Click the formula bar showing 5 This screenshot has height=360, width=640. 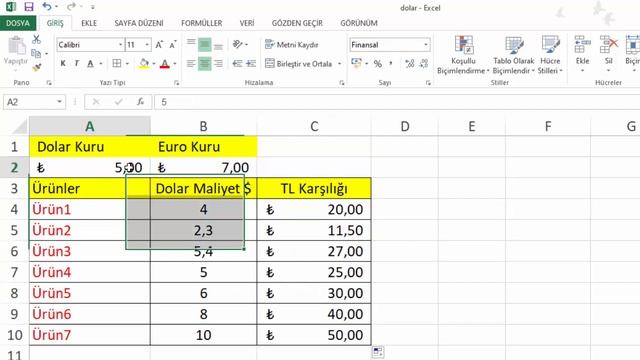(x=397, y=102)
